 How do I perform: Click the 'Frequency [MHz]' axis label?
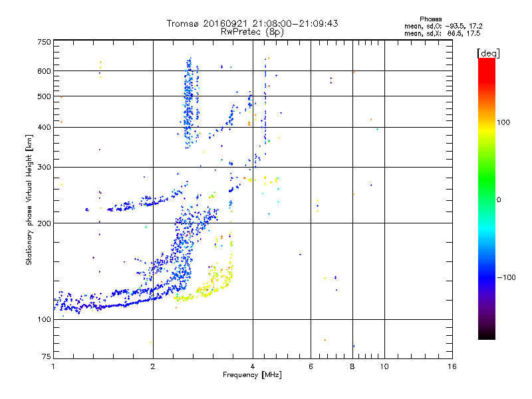tap(252, 375)
